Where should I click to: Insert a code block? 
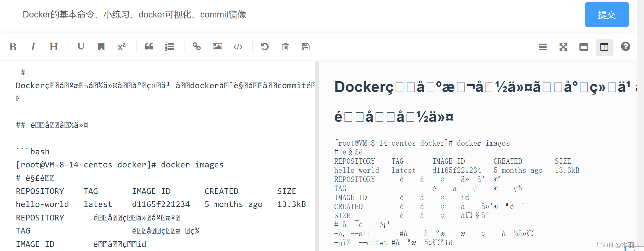click(x=238, y=47)
